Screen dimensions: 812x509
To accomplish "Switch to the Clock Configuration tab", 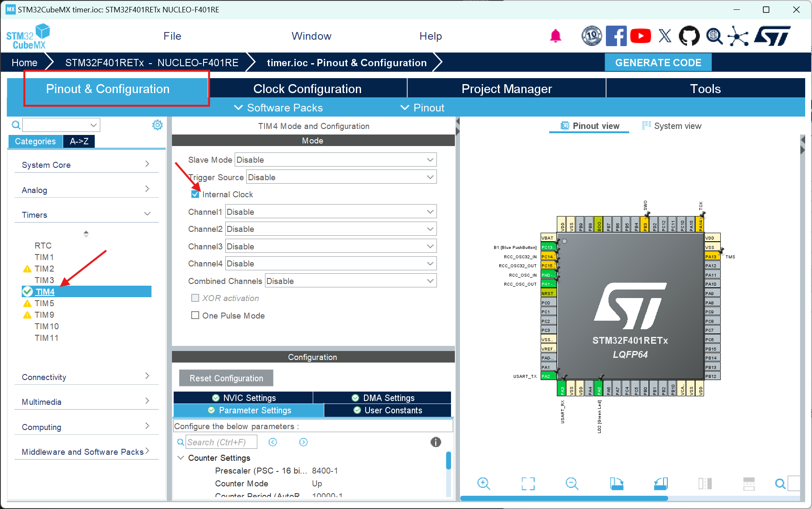I will click(x=307, y=89).
